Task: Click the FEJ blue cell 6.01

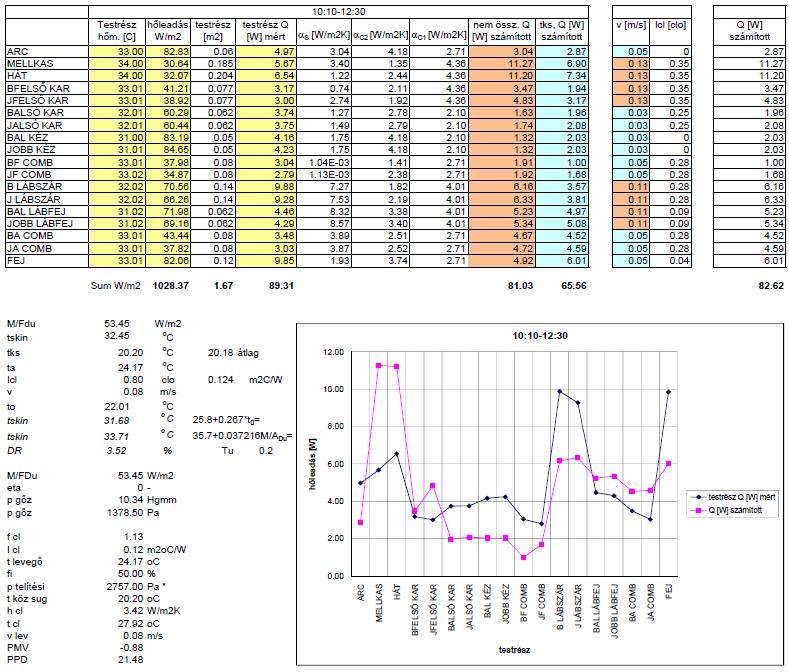Action: click(x=562, y=261)
